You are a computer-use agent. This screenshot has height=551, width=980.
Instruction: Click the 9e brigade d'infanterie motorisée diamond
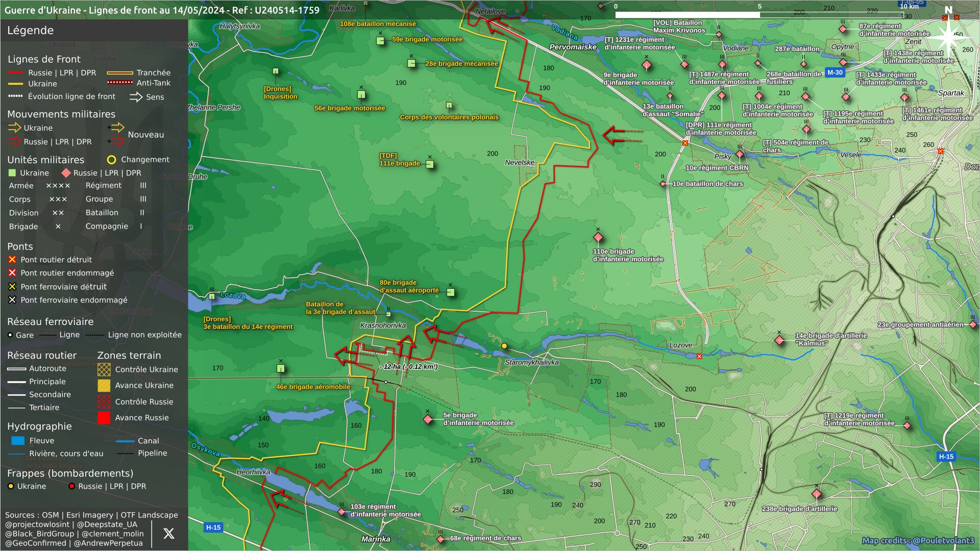(x=646, y=65)
